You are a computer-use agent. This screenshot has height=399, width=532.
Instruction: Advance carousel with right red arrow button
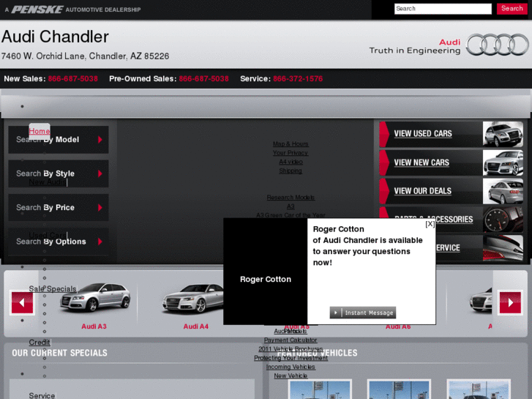pos(510,302)
